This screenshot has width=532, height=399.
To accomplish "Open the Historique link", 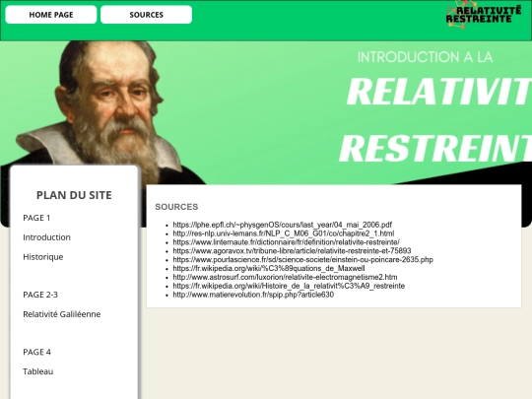I will 43,257.
